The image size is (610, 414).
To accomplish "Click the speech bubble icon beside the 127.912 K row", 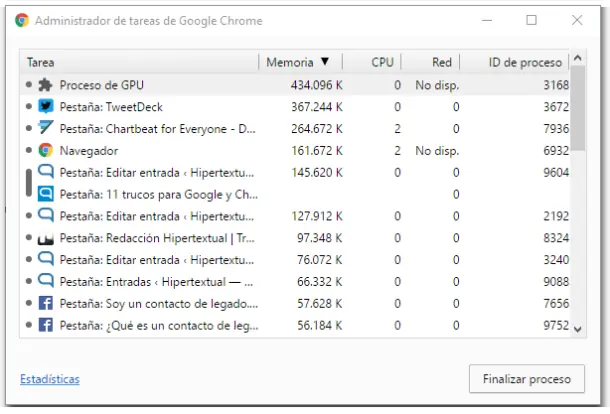I will [x=46, y=215].
